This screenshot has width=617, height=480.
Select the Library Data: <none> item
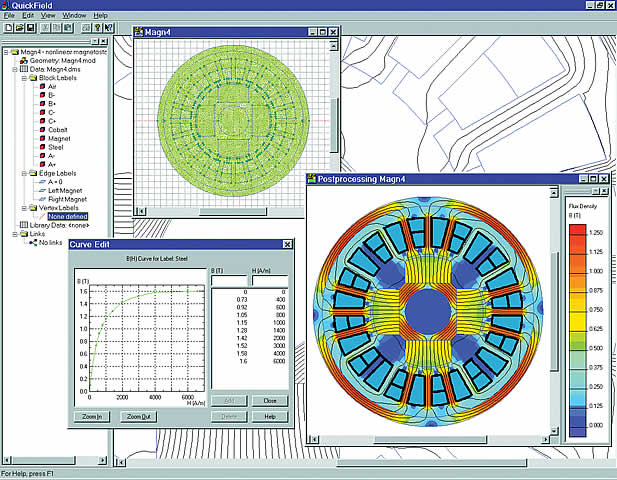coord(59,225)
